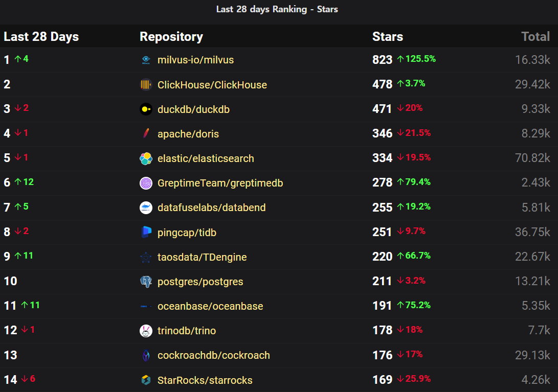Click the rank up 4 indicator for milvus

(x=21, y=59)
